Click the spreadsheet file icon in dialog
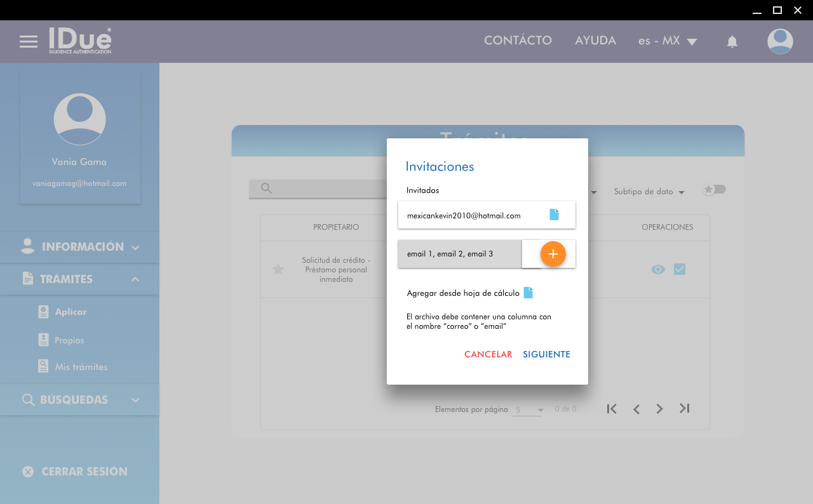 pos(528,293)
